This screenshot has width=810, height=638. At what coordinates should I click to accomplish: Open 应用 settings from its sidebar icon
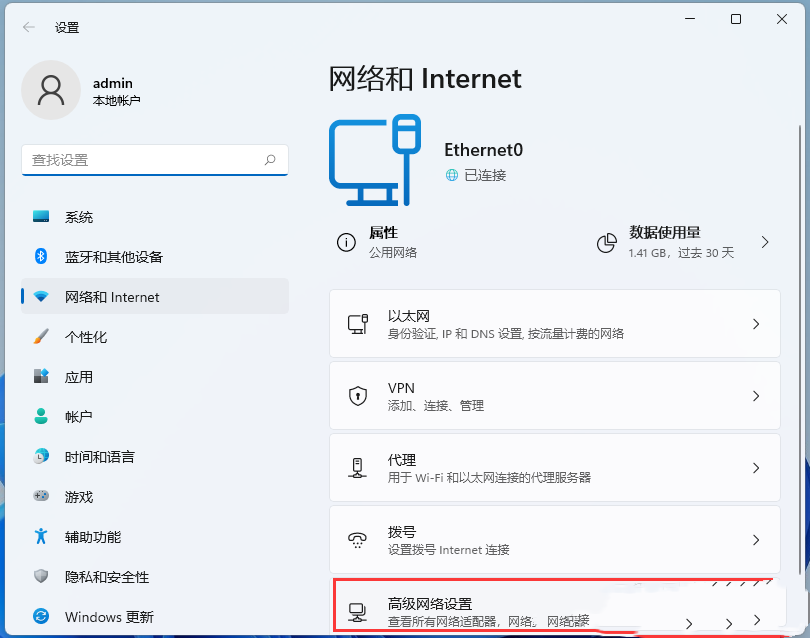[x=40, y=377]
